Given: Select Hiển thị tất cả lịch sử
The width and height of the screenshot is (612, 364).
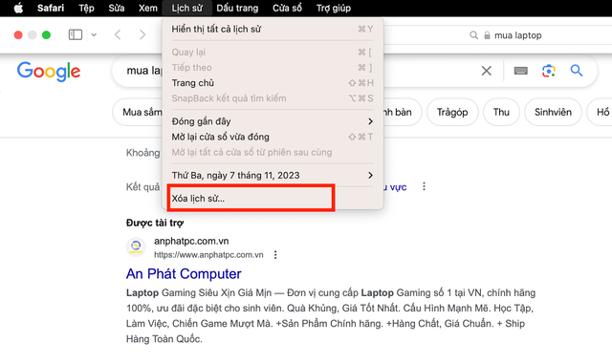Looking at the screenshot, I should [273, 29].
